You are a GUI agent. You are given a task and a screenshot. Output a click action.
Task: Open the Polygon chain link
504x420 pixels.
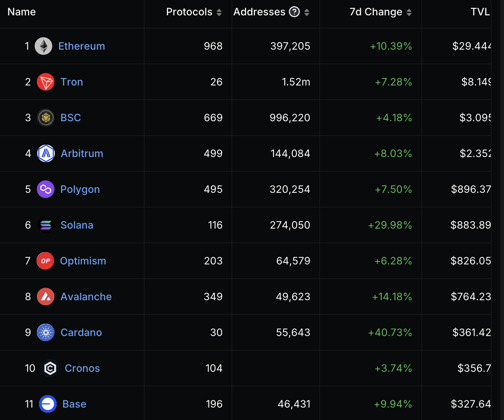(80, 190)
